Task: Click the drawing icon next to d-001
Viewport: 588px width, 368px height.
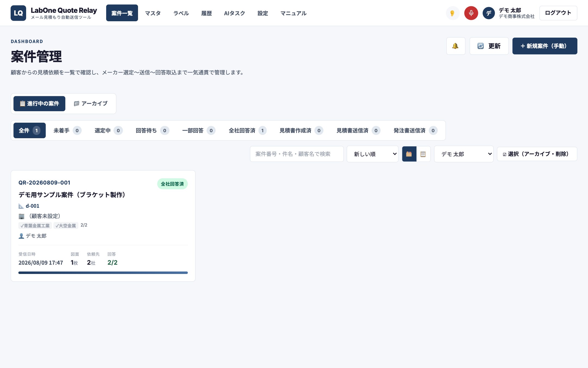Action: tap(21, 206)
